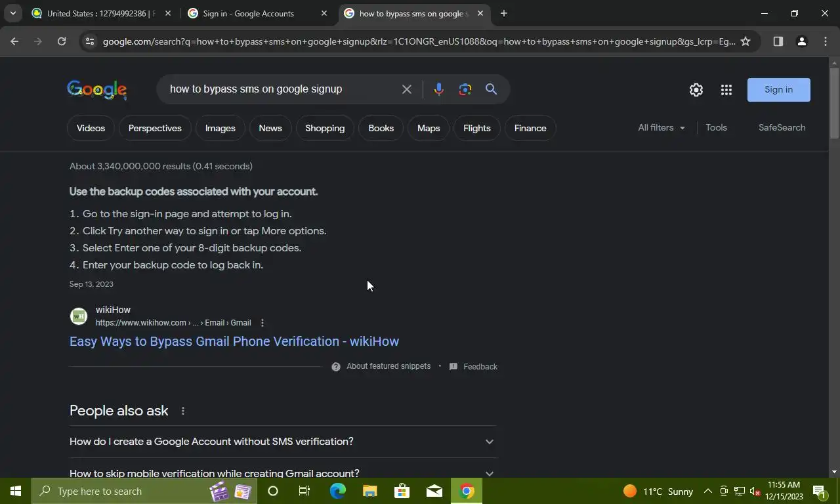Viewport: 840px width, 504px height.
Task: Bookmark this page with the star icon
Action: point(745,41)
